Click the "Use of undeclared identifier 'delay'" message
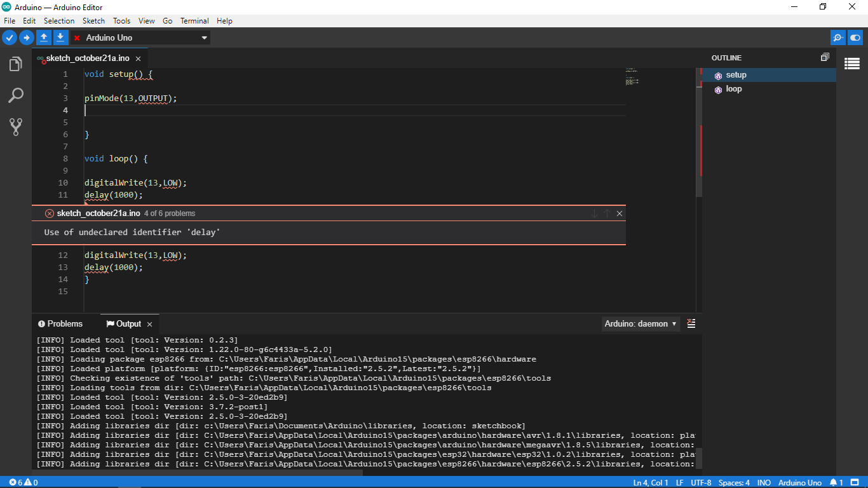This screenshot has height=488, width=868. (132, 233)
